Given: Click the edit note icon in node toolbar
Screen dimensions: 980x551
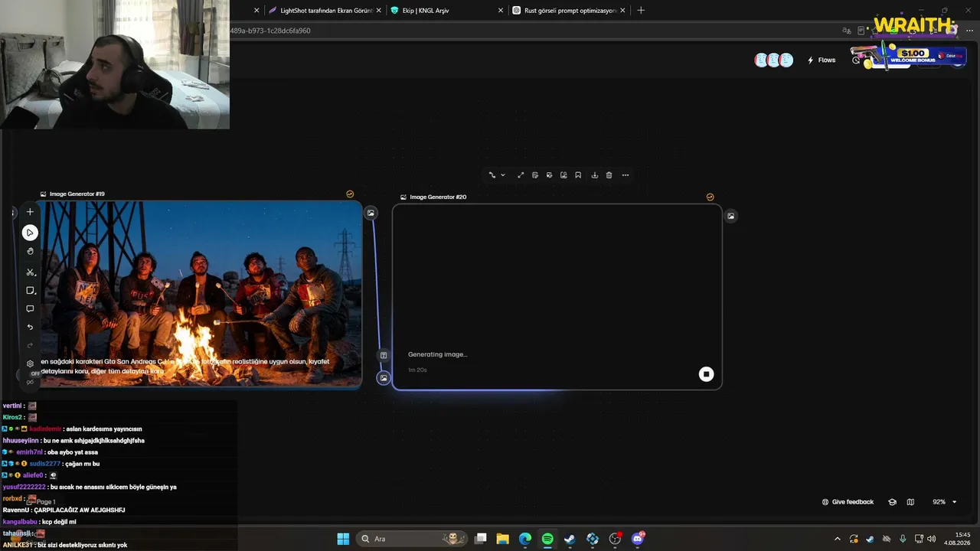Looking at the screenshot, I should pyautogui.click(x=535, y=175).
